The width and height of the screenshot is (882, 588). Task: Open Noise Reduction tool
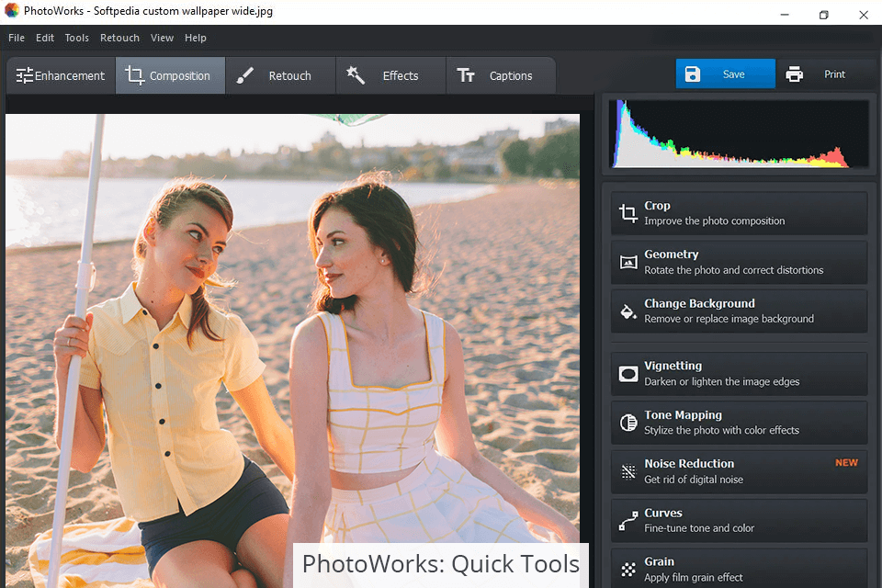[x=739, y=471]
